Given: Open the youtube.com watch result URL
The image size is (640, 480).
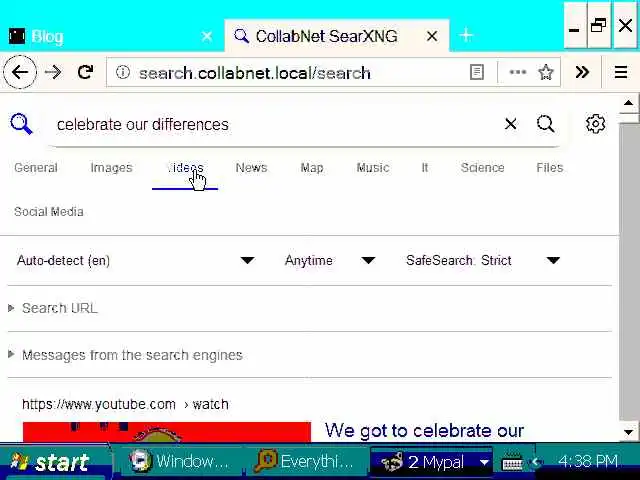Looking at the screenshot, I should pyautogui.click(x=125, y=404).
